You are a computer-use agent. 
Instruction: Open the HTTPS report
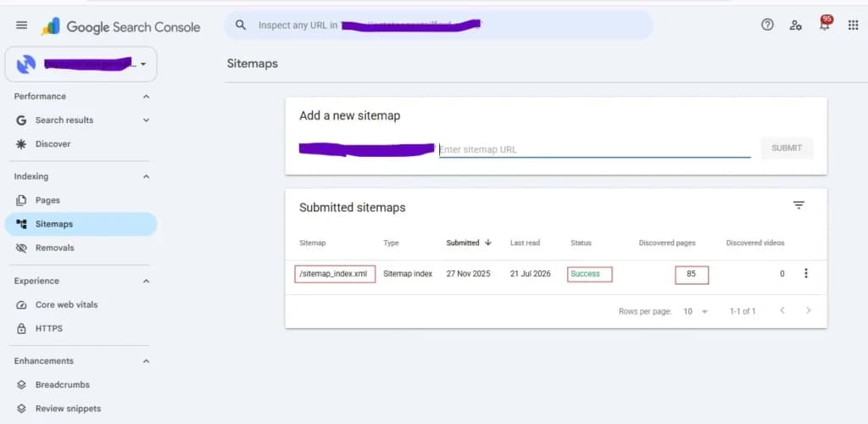(x=48, y=329)
